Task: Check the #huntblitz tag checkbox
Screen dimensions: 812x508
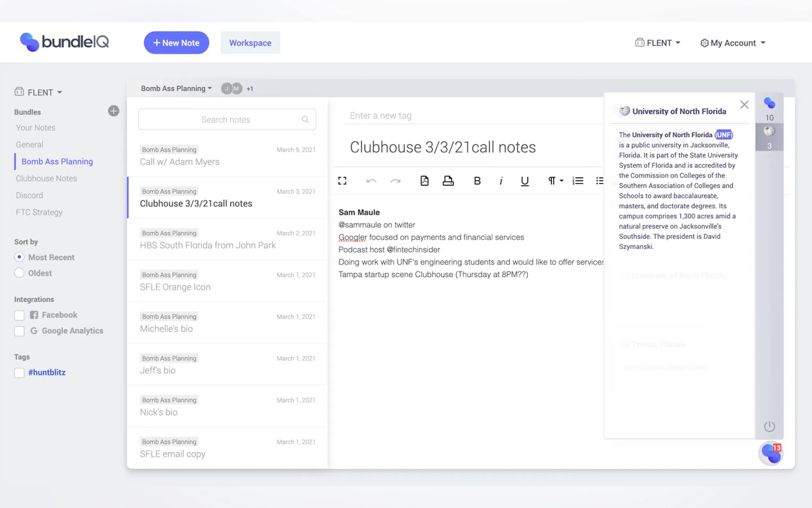Action: (x=20, y=373)
